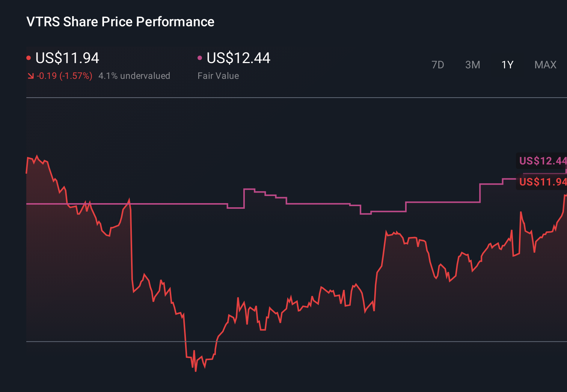Screen dimensions: 567x392
Task: Toggle the Fair Value series via its legend
Action: [239, 58]
